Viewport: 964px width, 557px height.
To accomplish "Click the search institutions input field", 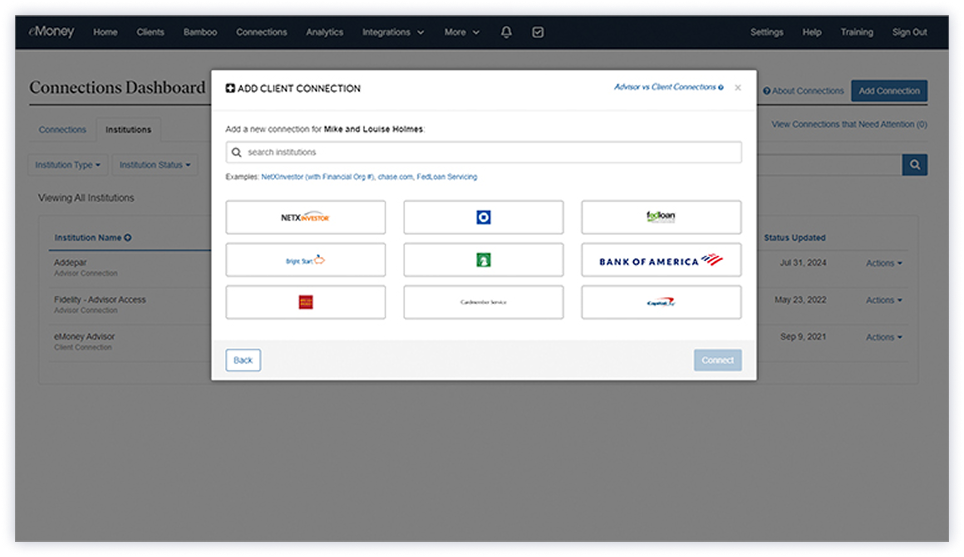I will click(483, 152).
